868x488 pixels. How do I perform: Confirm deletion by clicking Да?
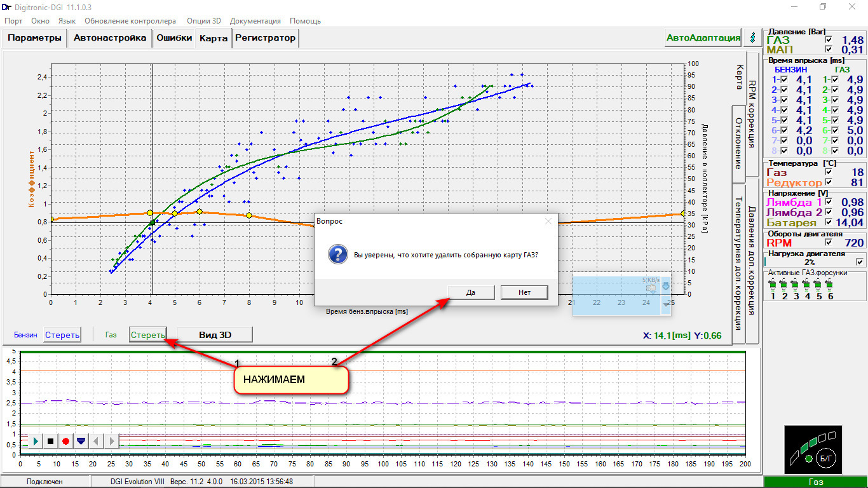[x=471, y=292]
